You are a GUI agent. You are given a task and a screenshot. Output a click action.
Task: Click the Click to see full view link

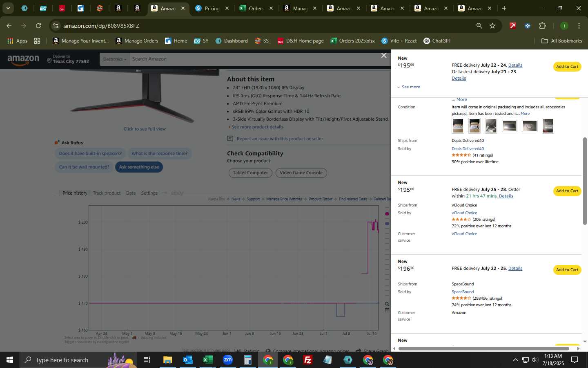click(x=145, y=129)
